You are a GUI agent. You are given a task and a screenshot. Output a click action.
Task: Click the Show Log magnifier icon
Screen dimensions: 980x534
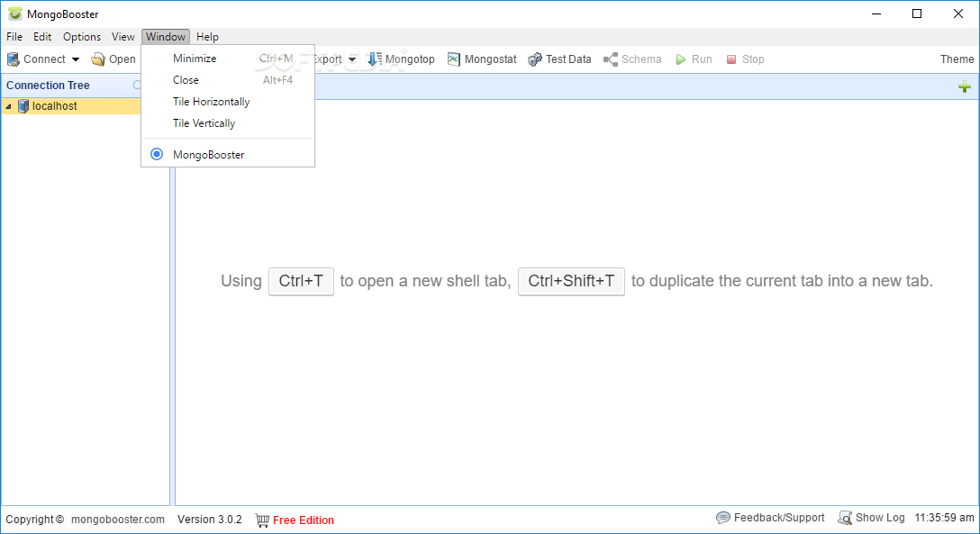tap(845, 518)
